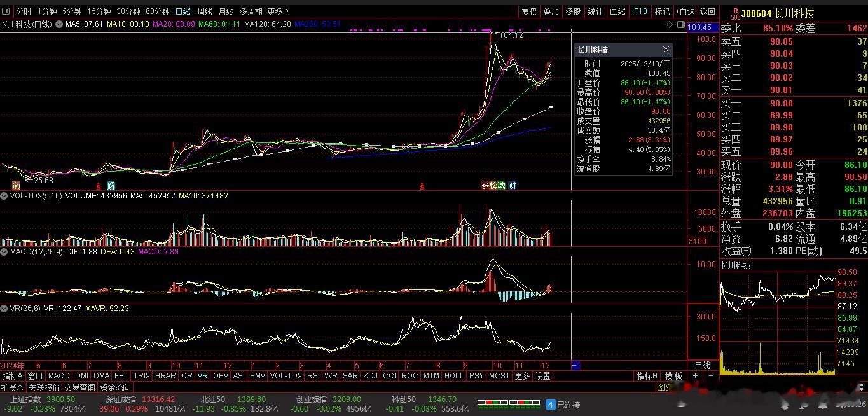Viewport: 868px width, 416px height.
Task: Click the diamond icon above the price axis
Action: point(669,24)
